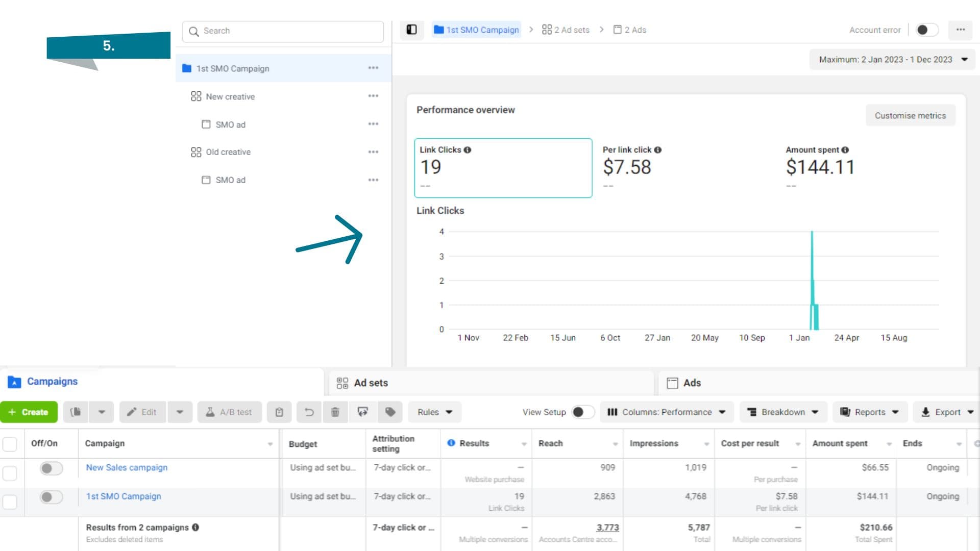
Task: Click the Delete trash icon
Action: click(335, 412)
